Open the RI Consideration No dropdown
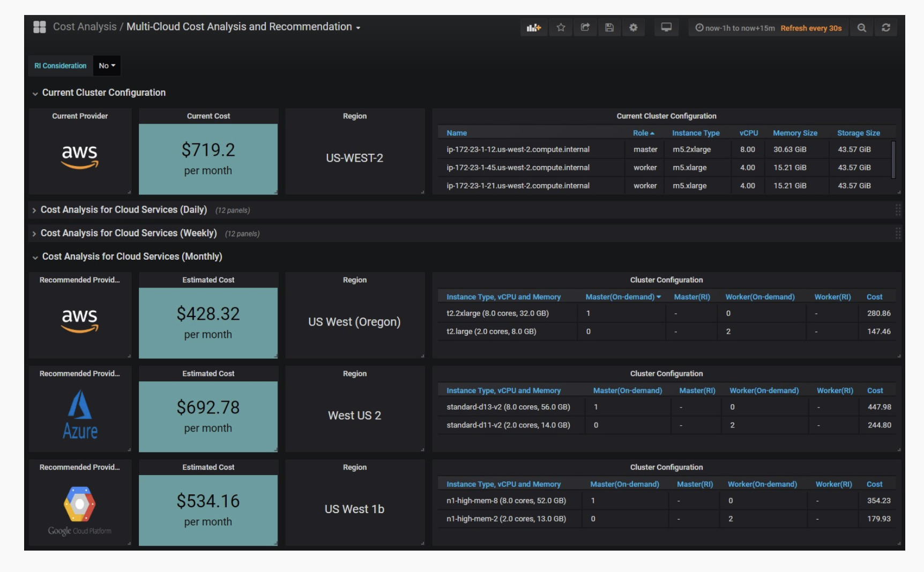The height and width of the screenshot is (572, 924). pyautogui.click(x=107, y=66)
